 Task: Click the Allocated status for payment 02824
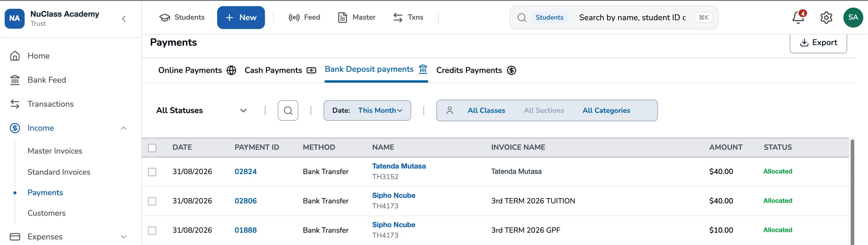click(x=778, y=171)
